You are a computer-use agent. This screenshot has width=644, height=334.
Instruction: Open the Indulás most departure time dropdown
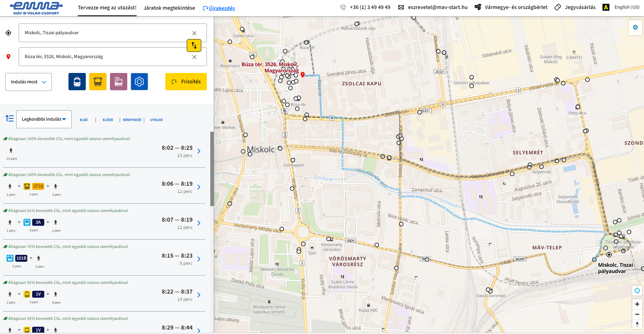[28, 82]
